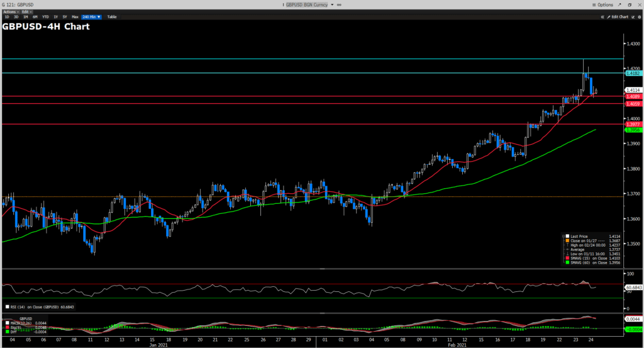This screenshot has height=348, width=644.
Task: Select the 1Y time range
Action: point(55,17)
